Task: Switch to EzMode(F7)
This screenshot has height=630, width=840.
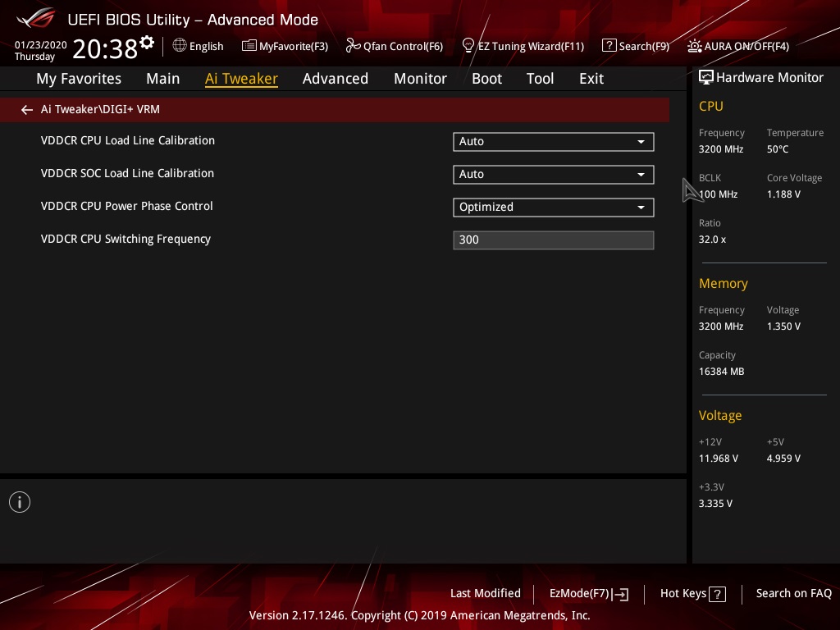Action: pos(589,594)
